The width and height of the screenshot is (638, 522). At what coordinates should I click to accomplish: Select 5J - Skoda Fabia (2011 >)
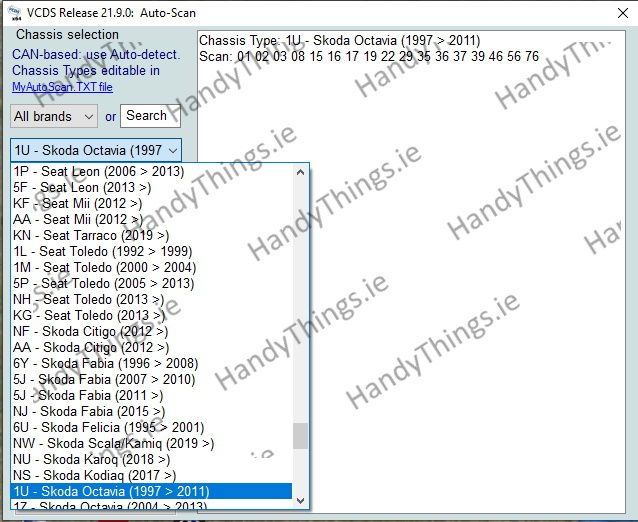click(x=151, y=395)
